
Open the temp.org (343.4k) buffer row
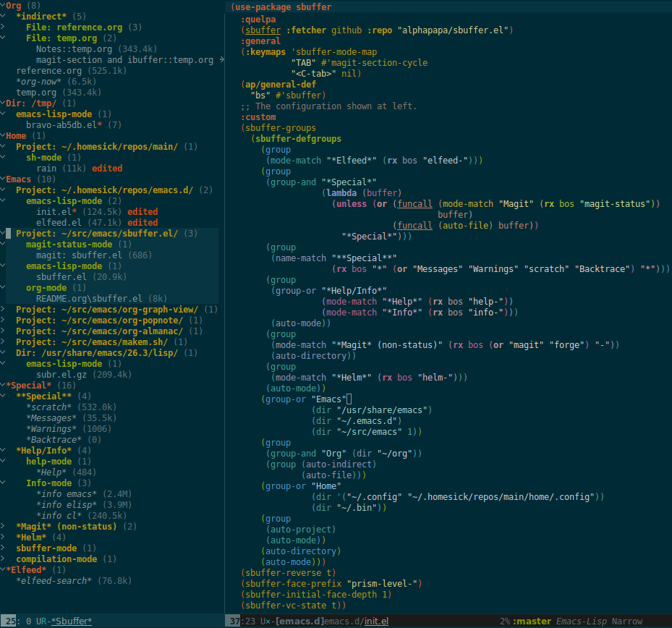pyautogui.click(x=59, y=92)
